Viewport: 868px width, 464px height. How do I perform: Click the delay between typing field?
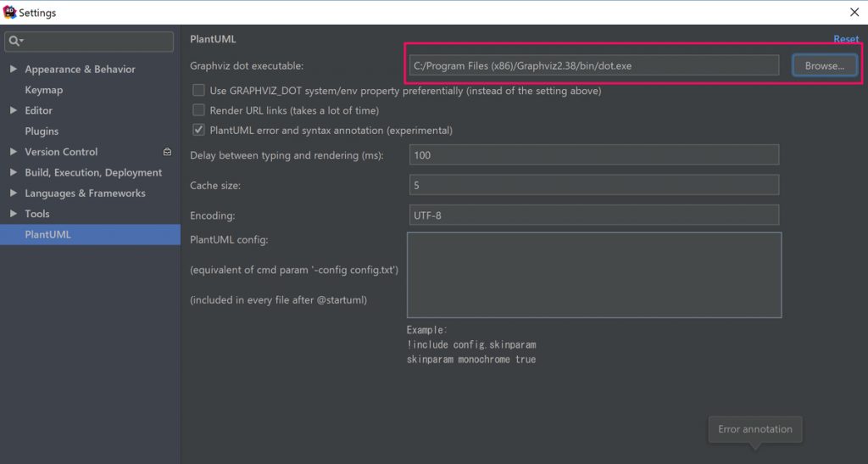tap(594, 155)
